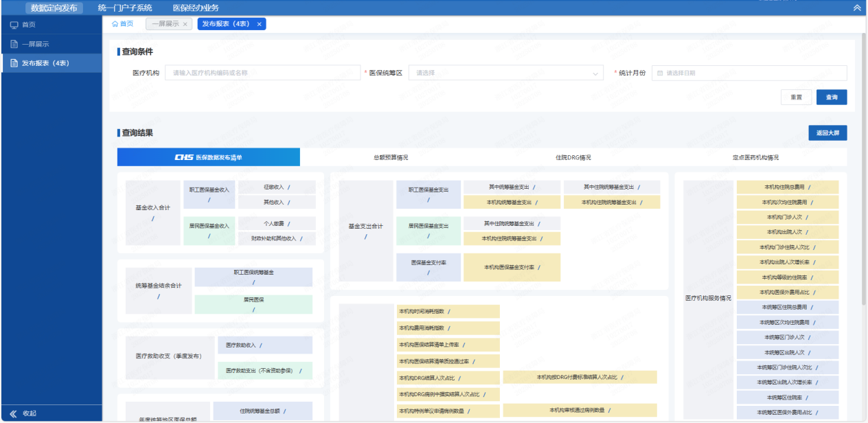Screen dimensions: 868x423
Task: Close the 发布报表（4表） tab
Action: click(x=259, y=24)
